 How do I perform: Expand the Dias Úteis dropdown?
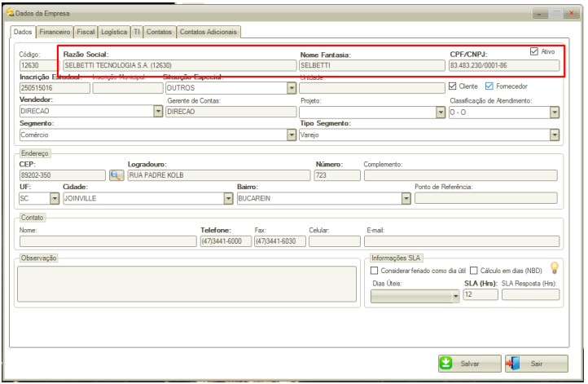tap(455, 297)
